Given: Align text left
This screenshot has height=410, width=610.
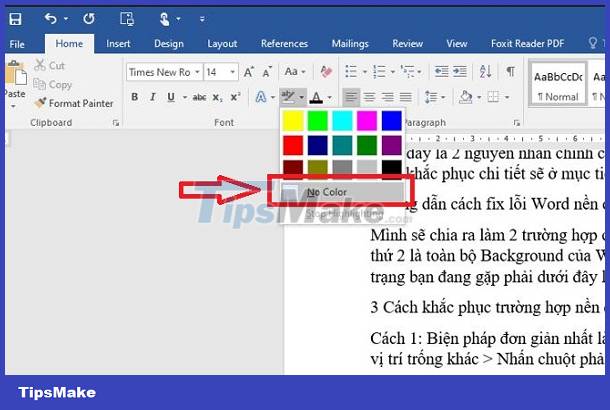Looking at the screenshot, I should [351, 97].
